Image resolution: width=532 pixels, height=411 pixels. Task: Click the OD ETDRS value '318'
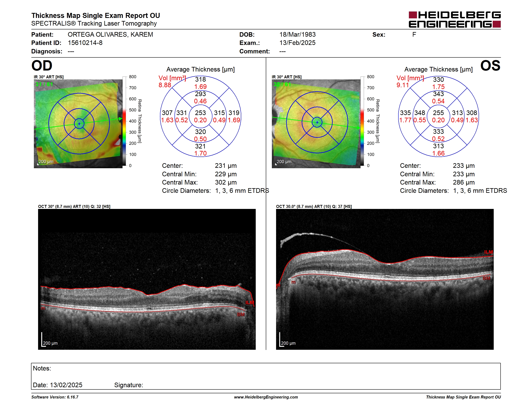[x=201, y=79]
